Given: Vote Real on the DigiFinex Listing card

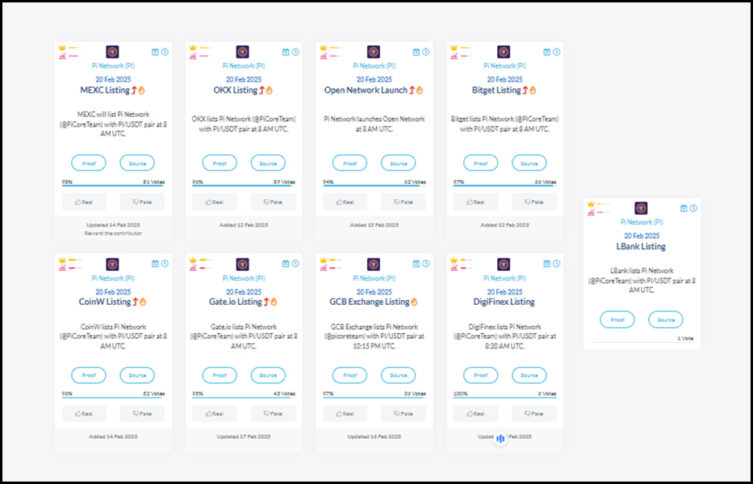Looking at the screenshot, I should [476, 414].
